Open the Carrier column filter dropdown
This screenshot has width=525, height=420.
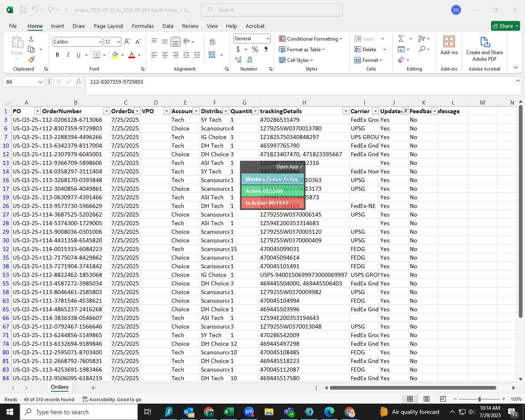pyautogui.click(x=375, y=111)
